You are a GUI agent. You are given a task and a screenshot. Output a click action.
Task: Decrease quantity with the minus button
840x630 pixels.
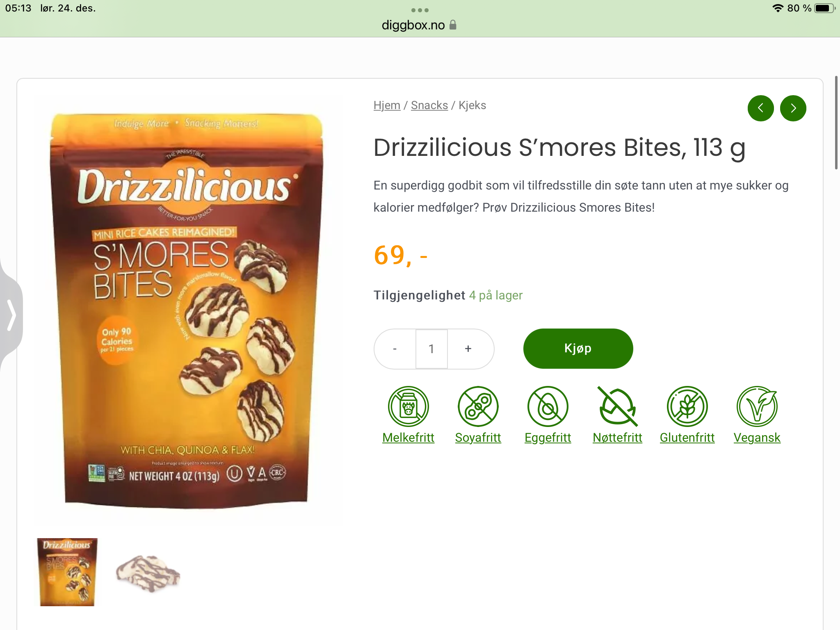coord(395,349)
